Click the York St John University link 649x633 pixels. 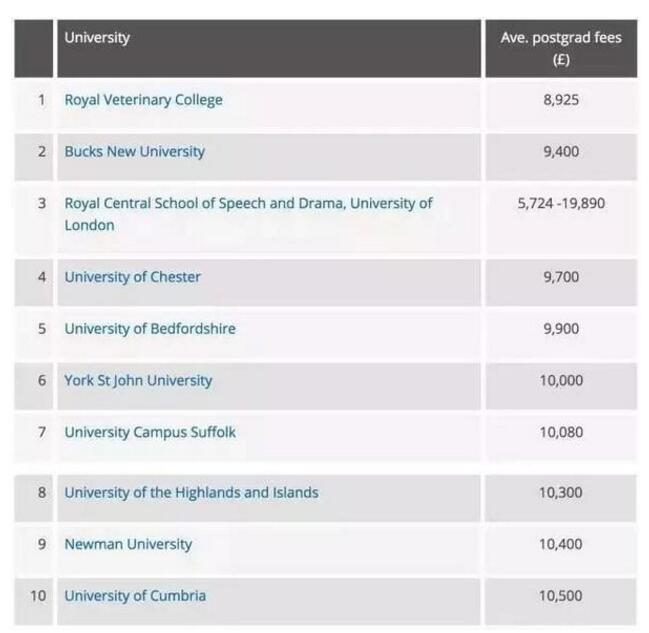tap(138, 381)
